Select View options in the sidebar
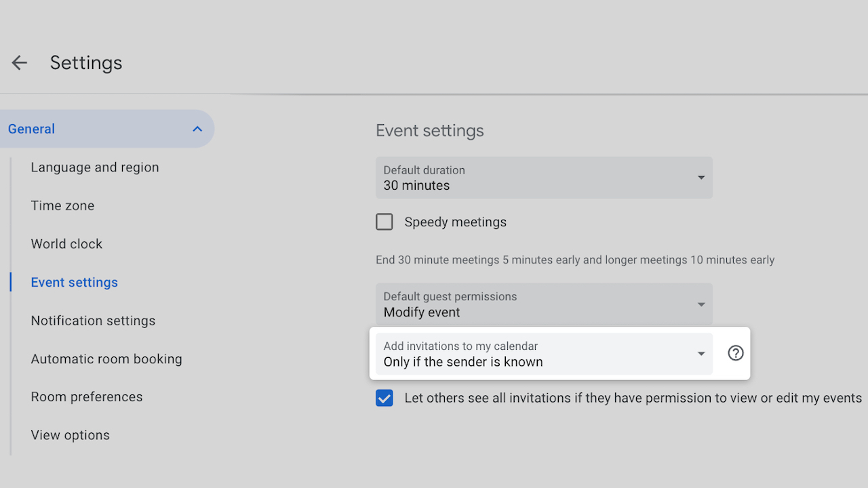This screenshot has width=868, height=488. 70,435
